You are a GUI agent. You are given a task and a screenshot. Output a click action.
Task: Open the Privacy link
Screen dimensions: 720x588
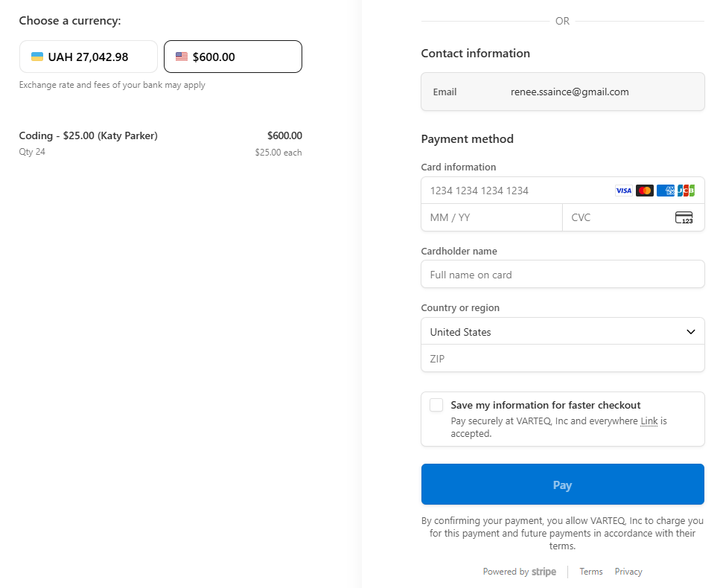628,572
